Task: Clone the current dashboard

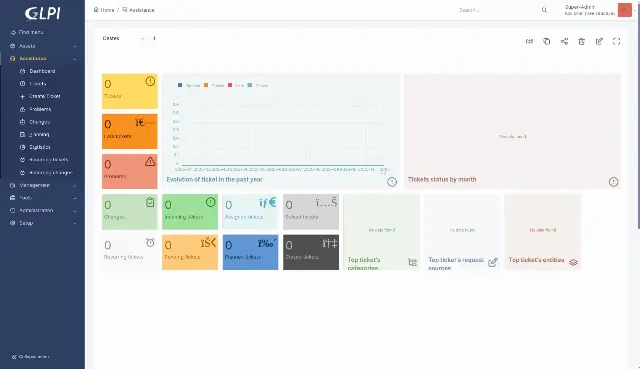Action: coord(547,41)
